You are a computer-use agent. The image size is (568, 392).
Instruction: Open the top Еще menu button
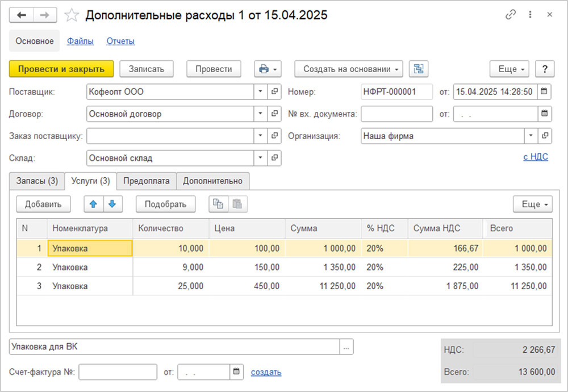point(509,69)
